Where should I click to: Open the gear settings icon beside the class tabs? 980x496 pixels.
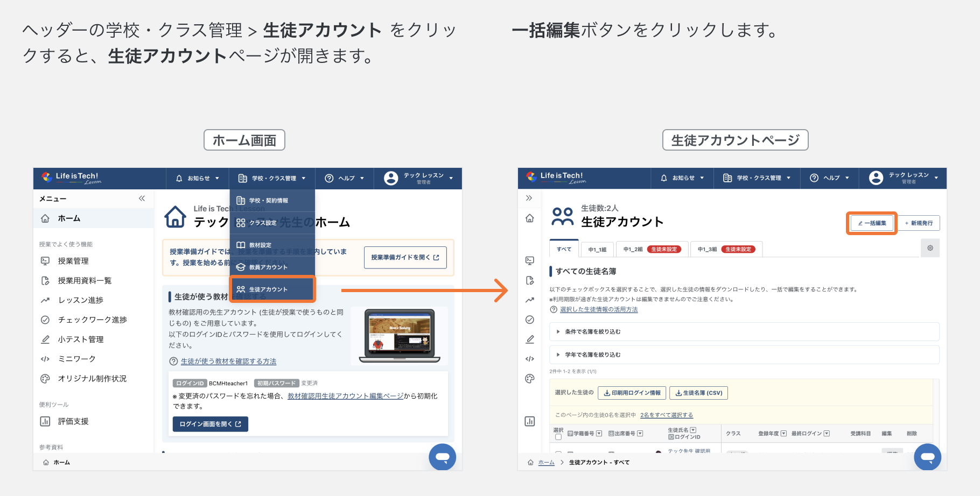pyautogui.click(x=930, y=248)
